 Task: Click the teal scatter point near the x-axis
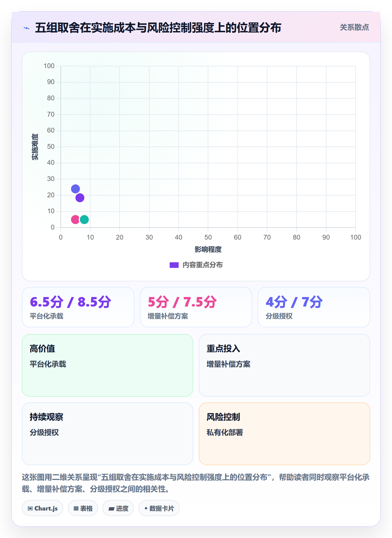pyautogui.click(x=84, y=219)
